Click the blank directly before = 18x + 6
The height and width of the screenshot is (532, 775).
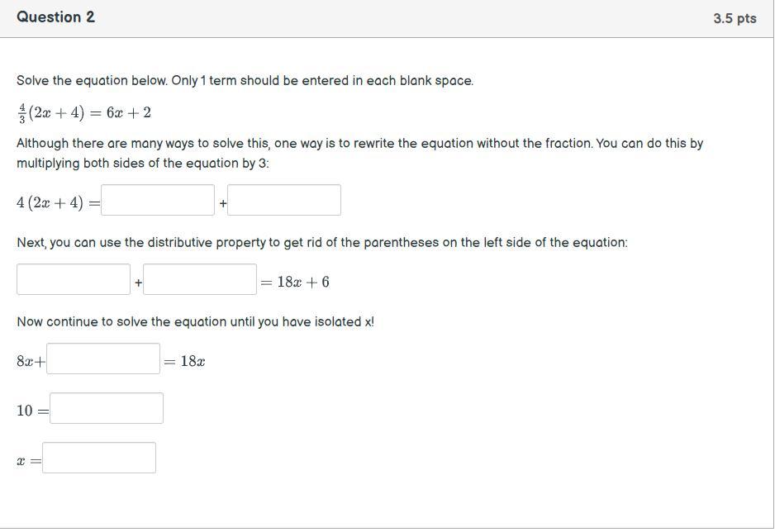point(200,279)
